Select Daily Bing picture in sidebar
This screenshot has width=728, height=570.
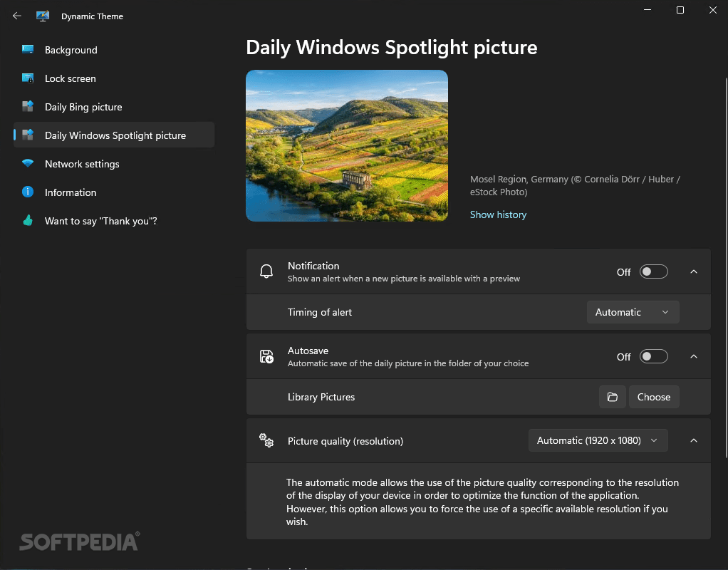(x=114, y=107)
